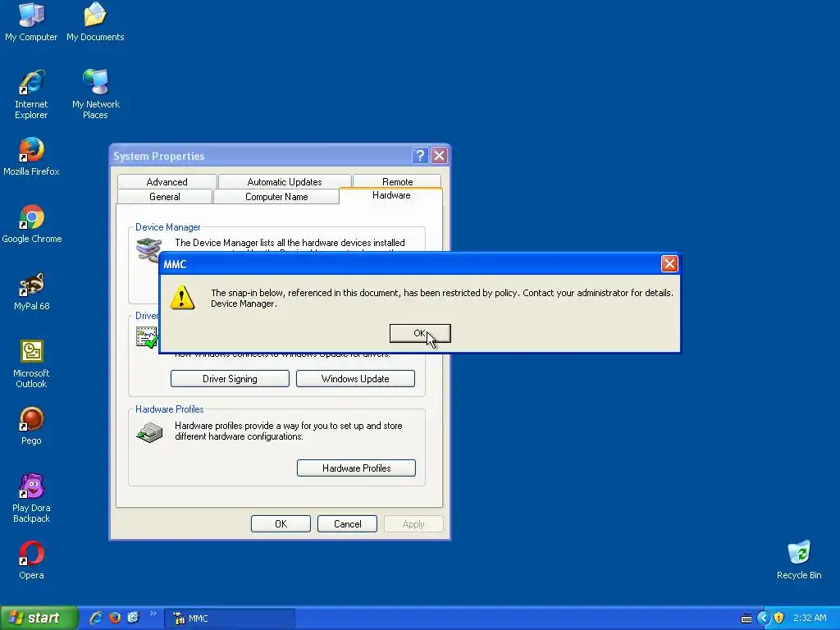Image resolution: width=840 pixels, height=630 pixels.
Task: Click the Driver Signing button
Action: pos(230,379)
